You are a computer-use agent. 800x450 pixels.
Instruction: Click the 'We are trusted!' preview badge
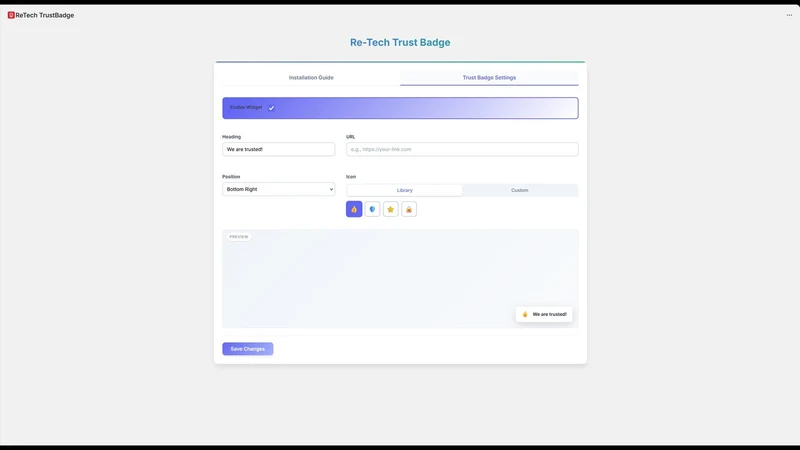click(544, 314)
